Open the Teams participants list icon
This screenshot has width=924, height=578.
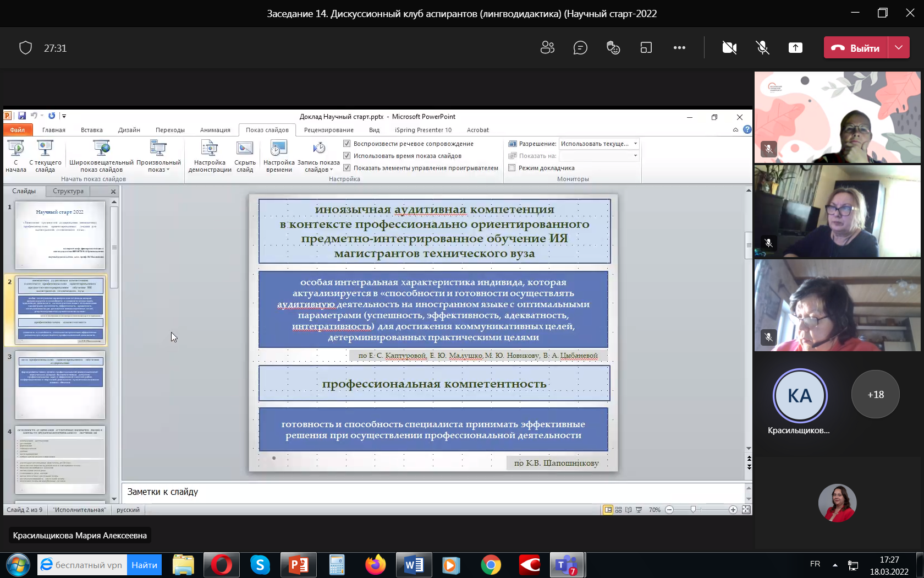tap(547, 48)
